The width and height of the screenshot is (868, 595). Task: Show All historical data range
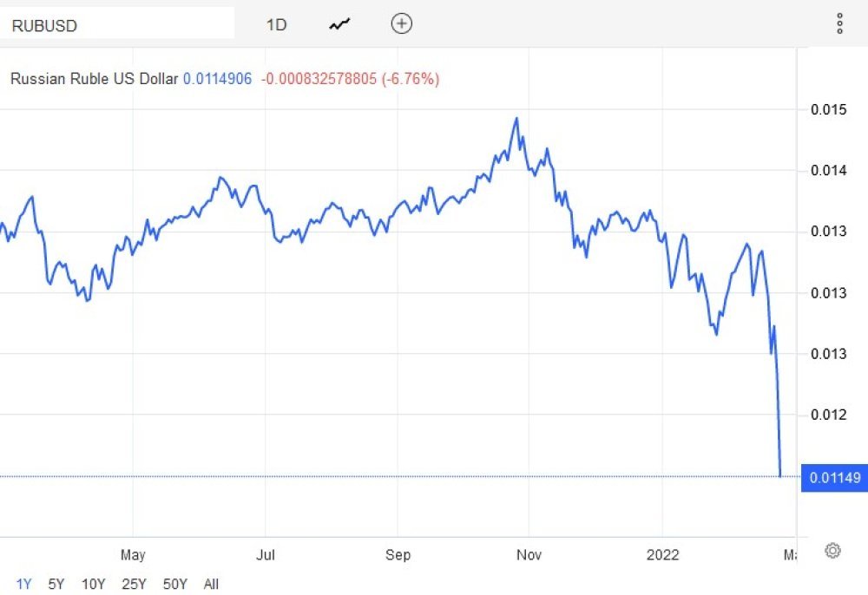pyautogui.click(x=211, y=584)
